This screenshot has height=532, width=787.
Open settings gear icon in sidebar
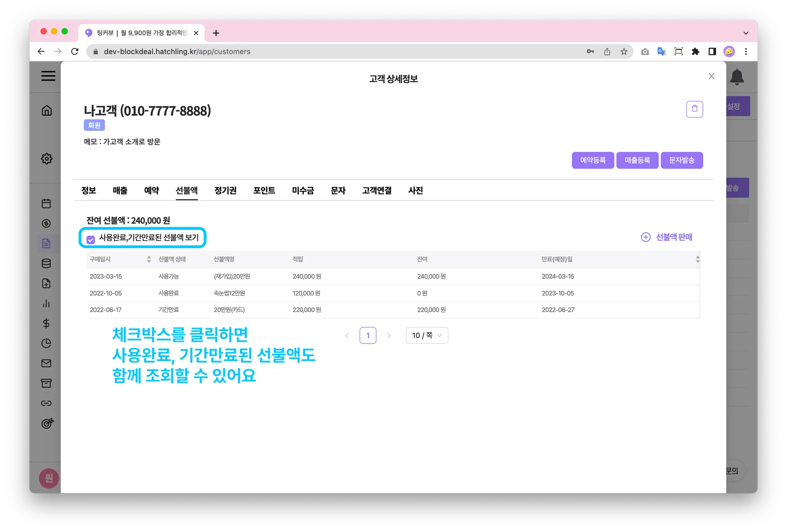pos(46,158)
